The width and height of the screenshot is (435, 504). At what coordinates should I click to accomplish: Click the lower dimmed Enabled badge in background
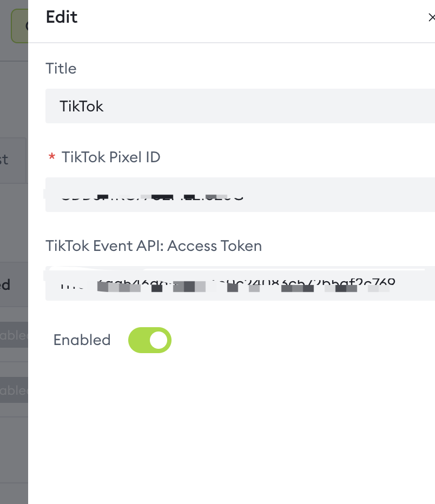tap(14, 390)
